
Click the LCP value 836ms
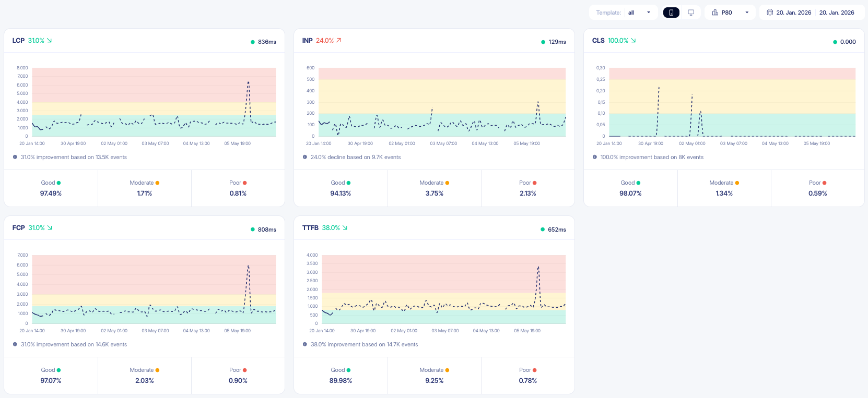[267, 42]
